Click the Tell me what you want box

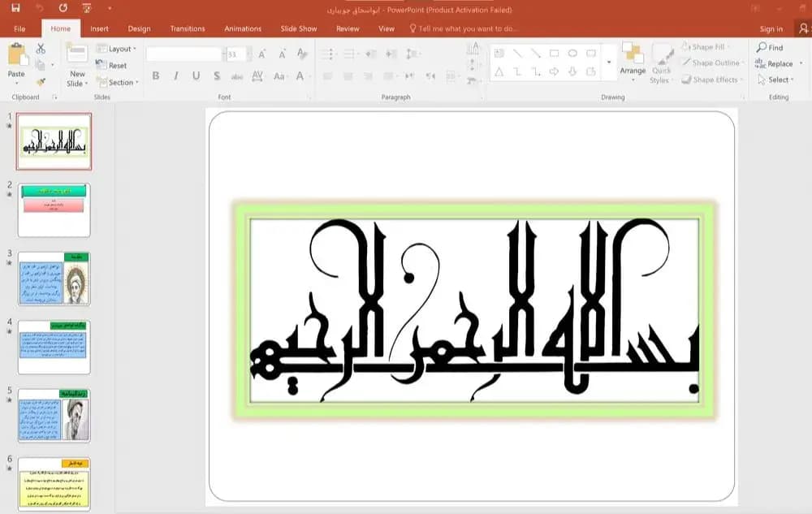click(x=464, y=29)
